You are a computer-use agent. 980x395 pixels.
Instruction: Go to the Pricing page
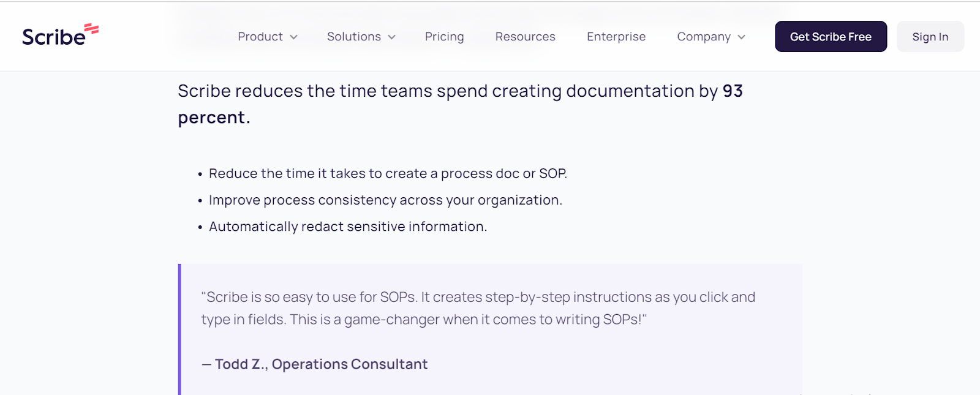[444, 37]
